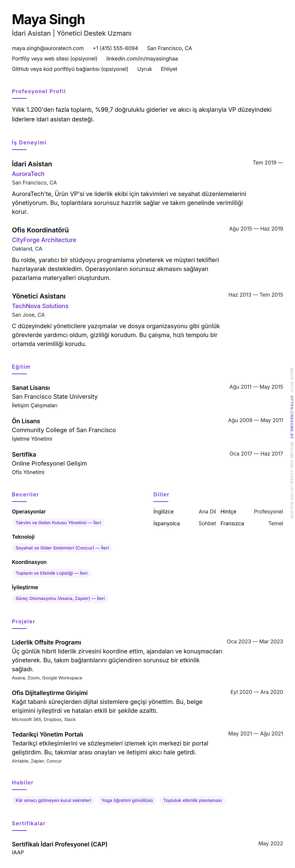This screenshot has height=868, width=295.
Task: Click the Süreç Otomasyonu (Asana, Zapier) skill tag
Action: [60, 598]
